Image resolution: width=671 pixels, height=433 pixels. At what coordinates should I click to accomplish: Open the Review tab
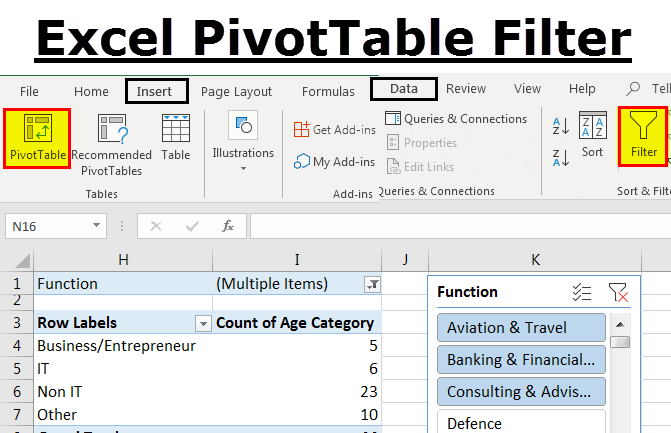click(x=466, y=89)
